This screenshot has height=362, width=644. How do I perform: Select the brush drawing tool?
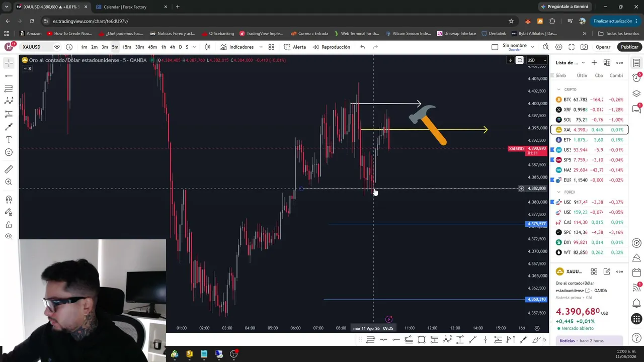point(9,127)
